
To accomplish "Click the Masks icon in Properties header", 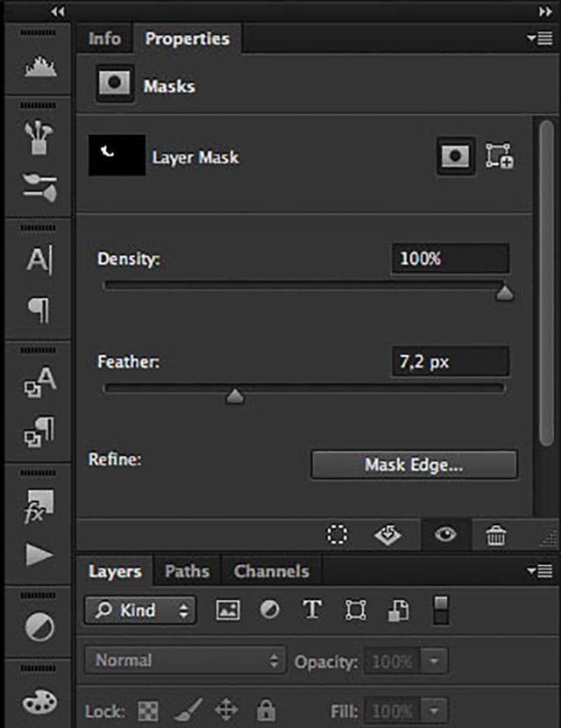I will (115, 83).
